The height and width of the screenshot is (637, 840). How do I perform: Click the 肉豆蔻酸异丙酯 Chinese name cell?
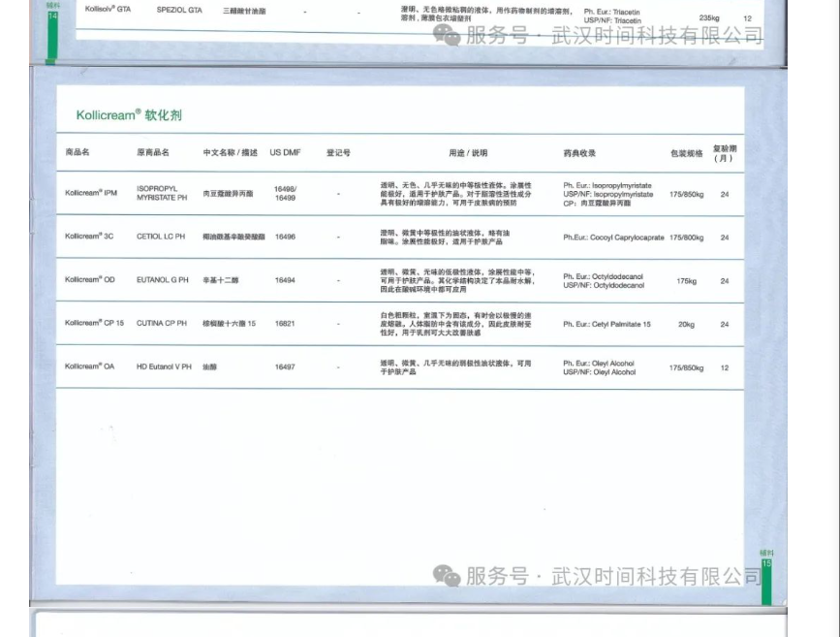[x=228, y=194]
